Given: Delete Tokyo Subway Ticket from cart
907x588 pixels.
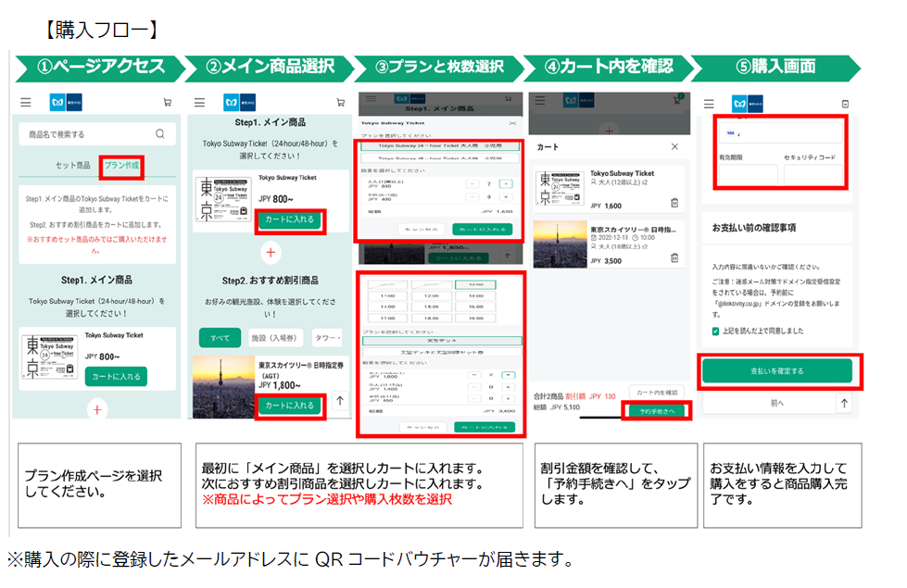Looking at the screenshot, I should 674,203.
